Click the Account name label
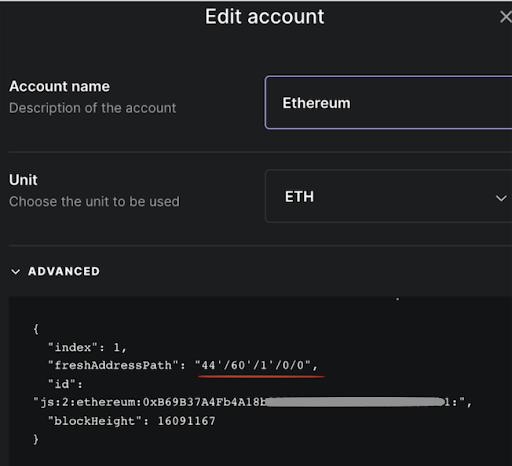The height and width of the screenshot is (466, 512). [59, 86]
